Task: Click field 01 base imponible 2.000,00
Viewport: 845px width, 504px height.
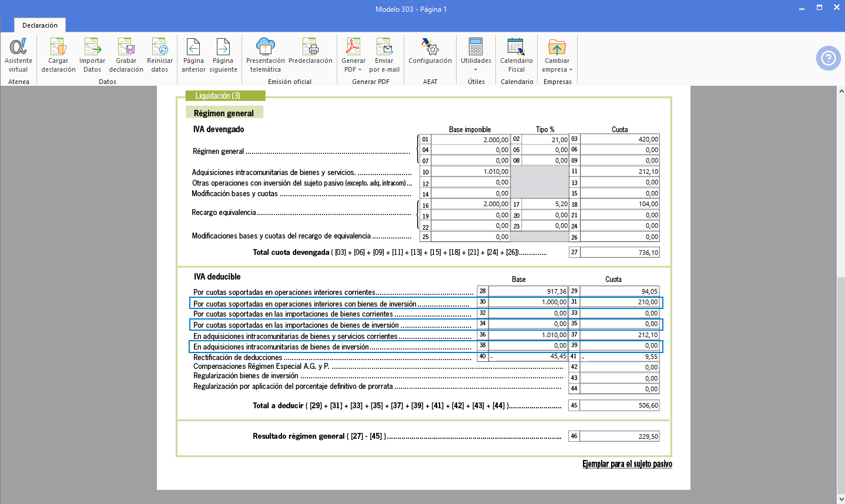Action: coord(470,139)
